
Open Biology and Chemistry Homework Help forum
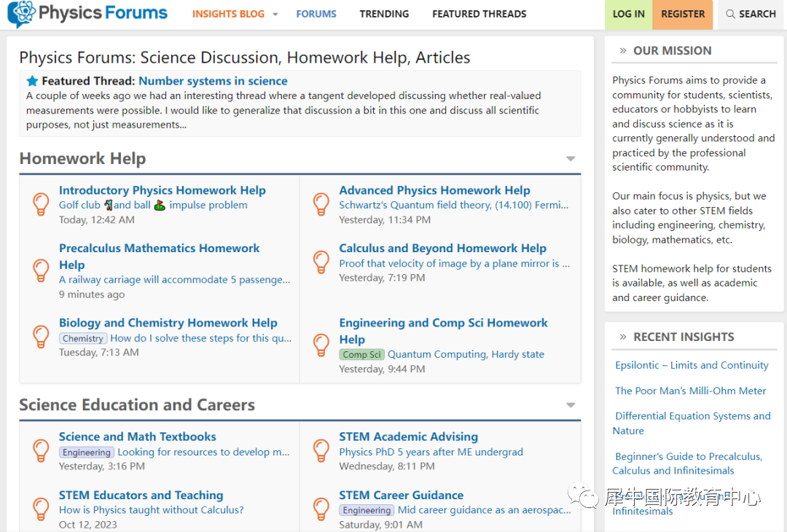point(168,323)
